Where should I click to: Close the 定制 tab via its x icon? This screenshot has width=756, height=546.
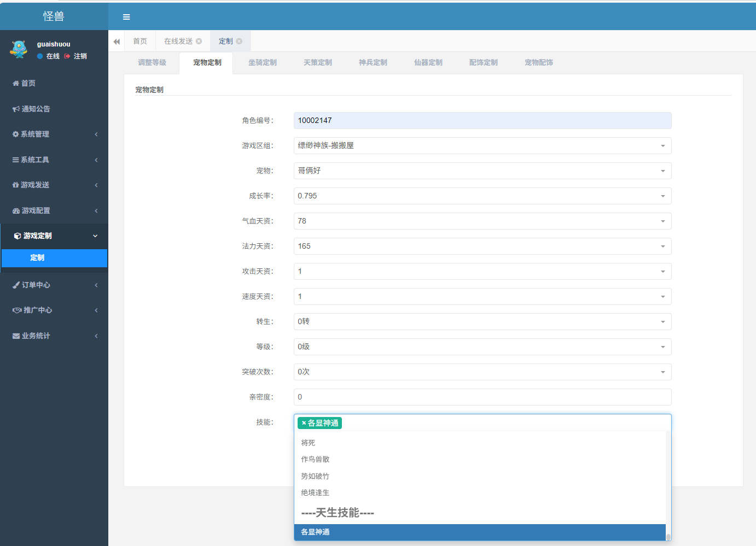[239, 42]
